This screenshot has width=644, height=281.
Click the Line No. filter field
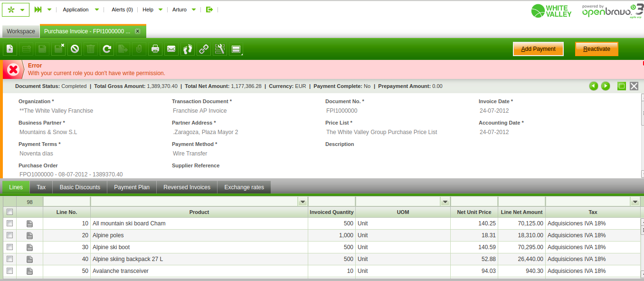(66, 202)
